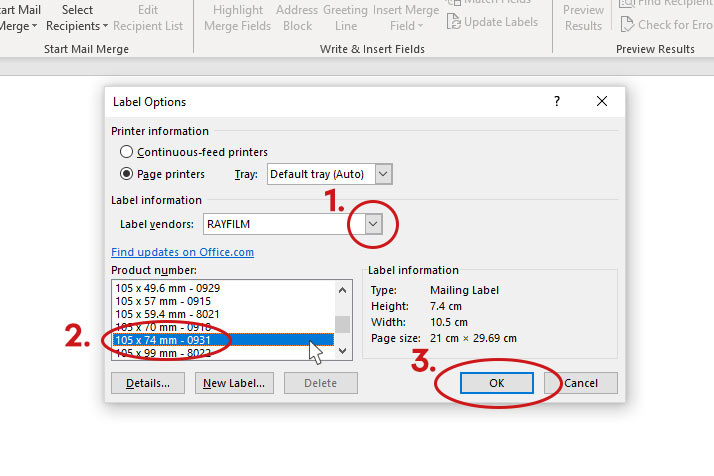Viewport: 714px width, 476px height.
Task: Confirm with the OK button
Action: 497,383
